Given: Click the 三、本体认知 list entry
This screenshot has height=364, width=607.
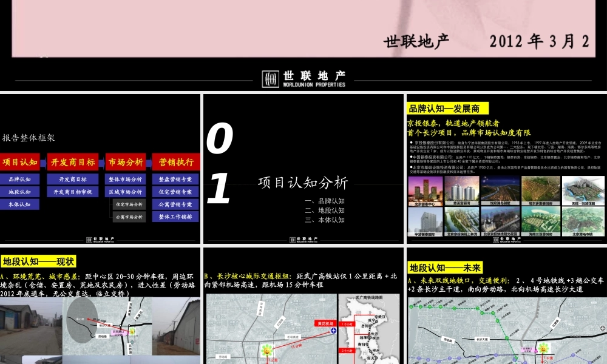Looking at the screenshot, I should click(x=325, y=220).
